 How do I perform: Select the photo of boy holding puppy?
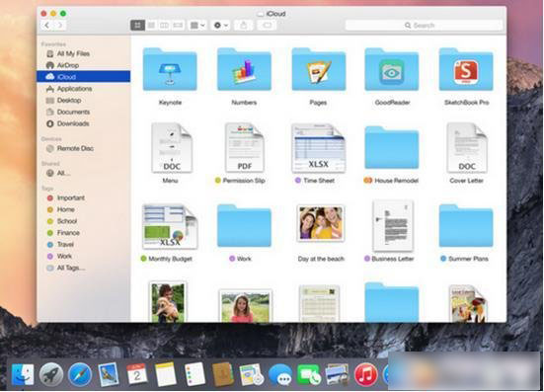pyautogui.click(x=168, y=302)
